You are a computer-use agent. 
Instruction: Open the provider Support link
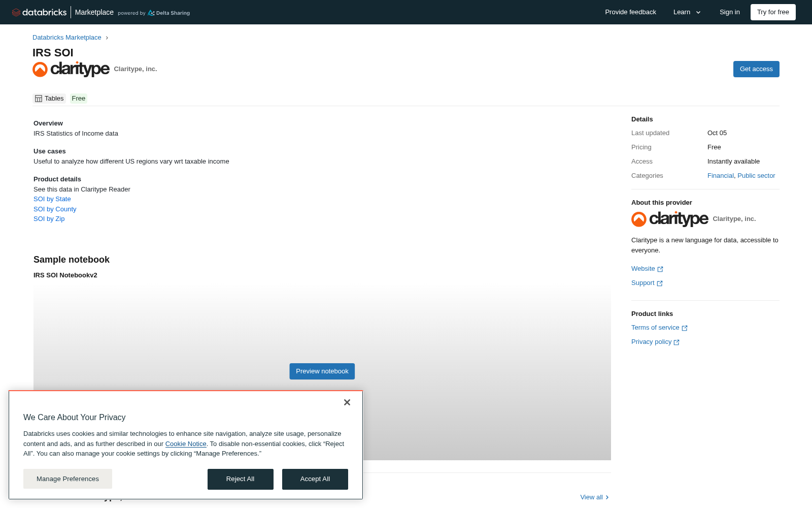click(x=643, y=283)
